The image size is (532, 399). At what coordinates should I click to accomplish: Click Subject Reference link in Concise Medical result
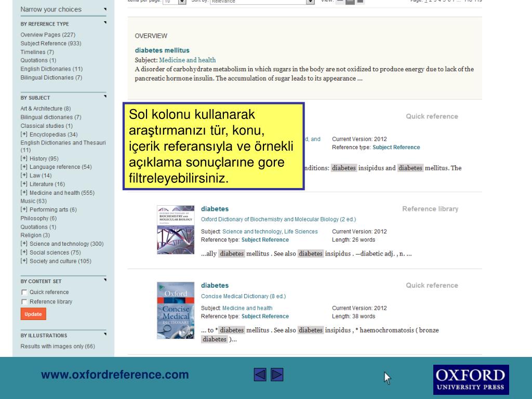pyautogui.click(x=265, y=316)
